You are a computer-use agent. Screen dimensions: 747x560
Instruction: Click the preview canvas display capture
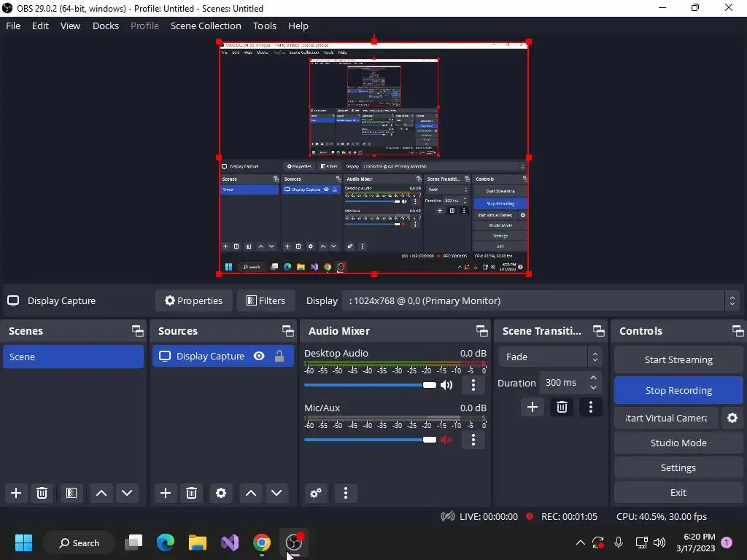tap(374, 157)
